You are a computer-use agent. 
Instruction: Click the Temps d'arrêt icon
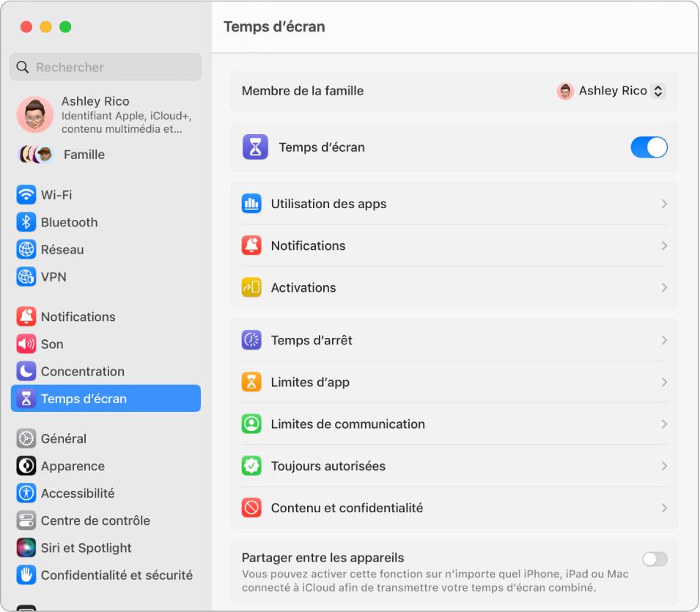(x=252, y=340)
